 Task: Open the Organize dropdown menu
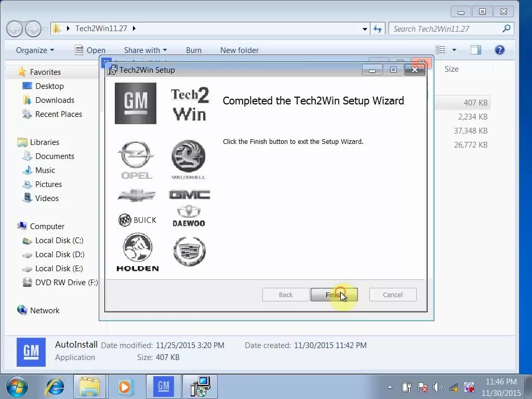[x=35, y=50]
